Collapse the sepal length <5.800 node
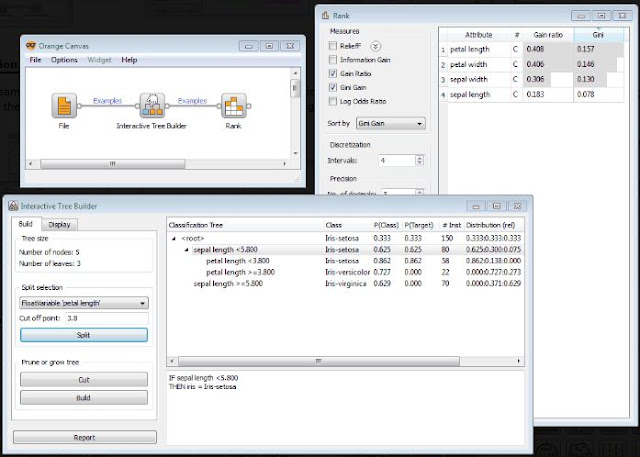Image resolution: width=640 pixels, height=457 pixels. coord(187,250)
